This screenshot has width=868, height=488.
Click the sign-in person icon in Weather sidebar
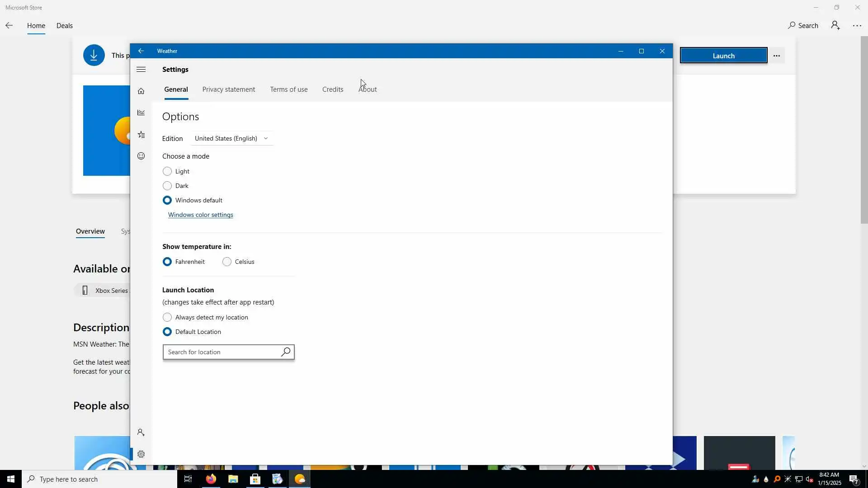click(x=141, y=432)
